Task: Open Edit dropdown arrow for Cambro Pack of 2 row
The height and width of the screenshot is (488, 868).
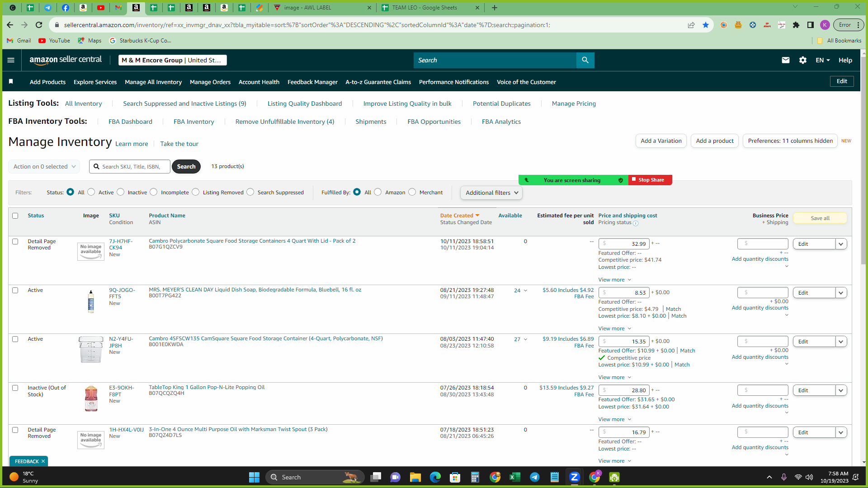Action: (841, 244)
